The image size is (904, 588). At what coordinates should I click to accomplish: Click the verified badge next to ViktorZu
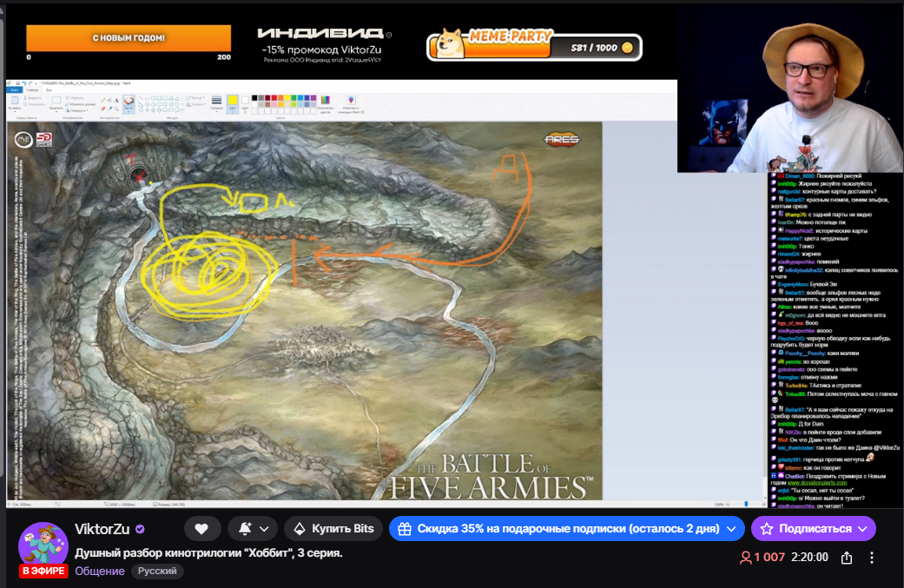140,529
